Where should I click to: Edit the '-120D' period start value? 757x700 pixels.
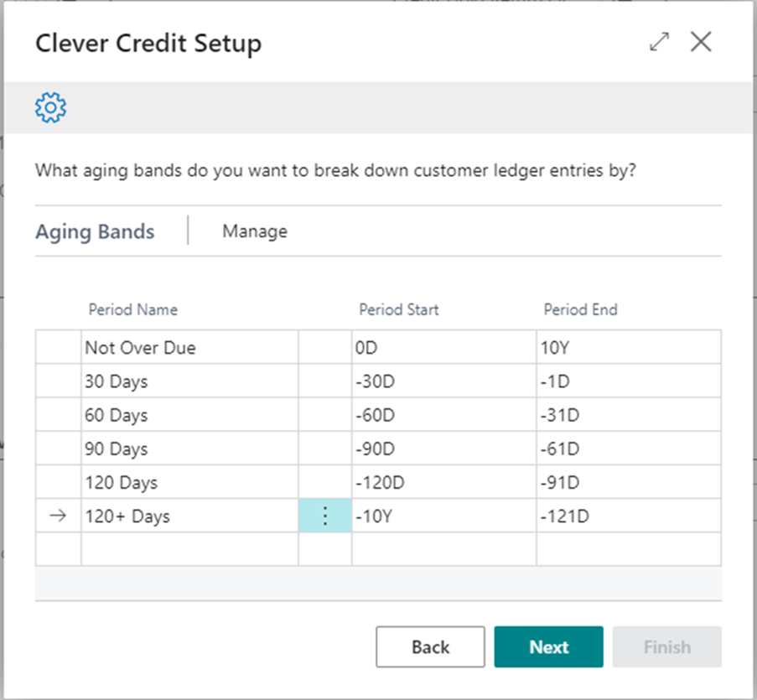(444, 482)
